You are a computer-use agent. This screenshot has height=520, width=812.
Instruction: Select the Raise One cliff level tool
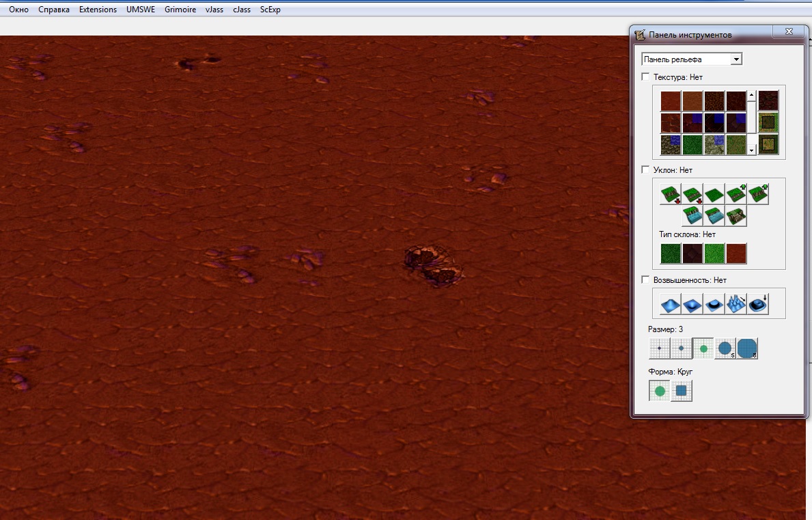pos(736,195)
